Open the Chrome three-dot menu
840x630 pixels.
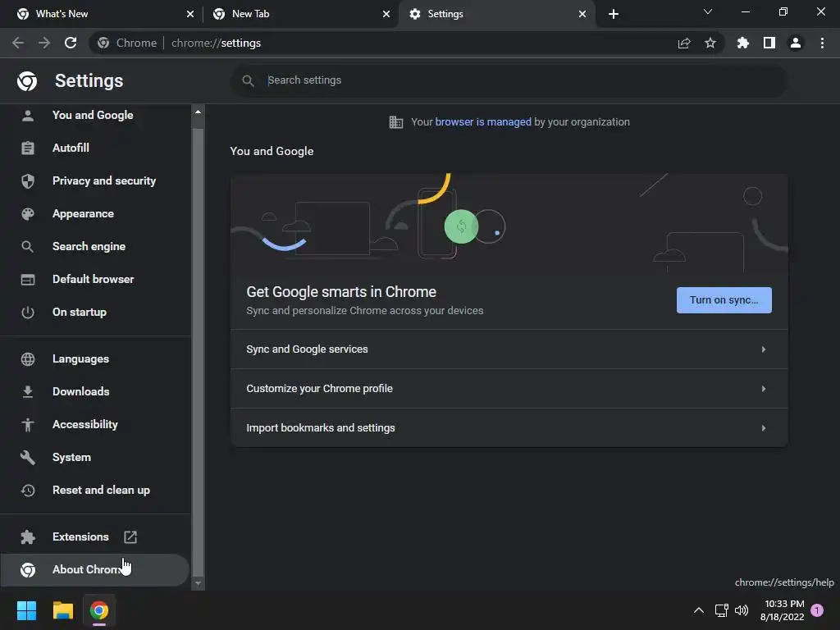(822, 43)
